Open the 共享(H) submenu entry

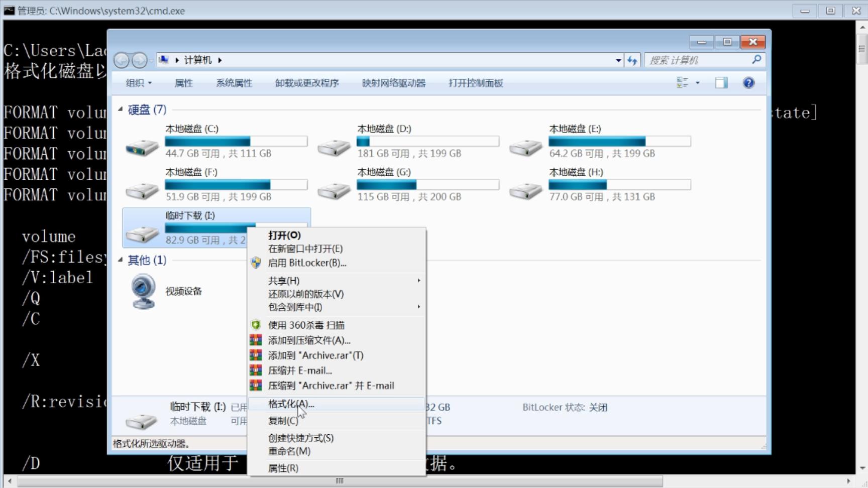tap(284, 281)
